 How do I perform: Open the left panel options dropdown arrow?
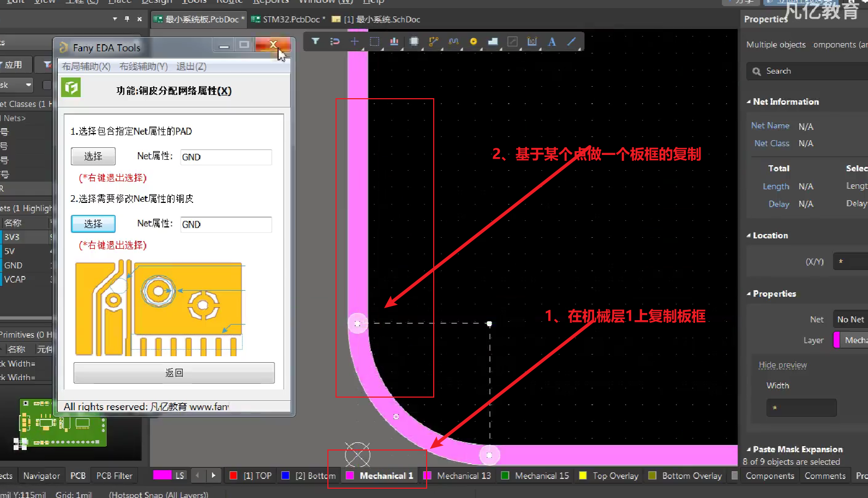pos(115,19)
